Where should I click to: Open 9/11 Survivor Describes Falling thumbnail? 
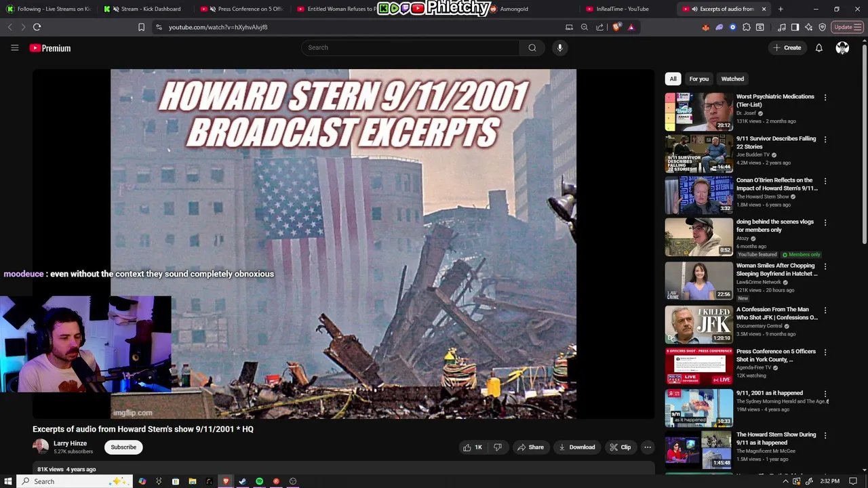[698, 153]
